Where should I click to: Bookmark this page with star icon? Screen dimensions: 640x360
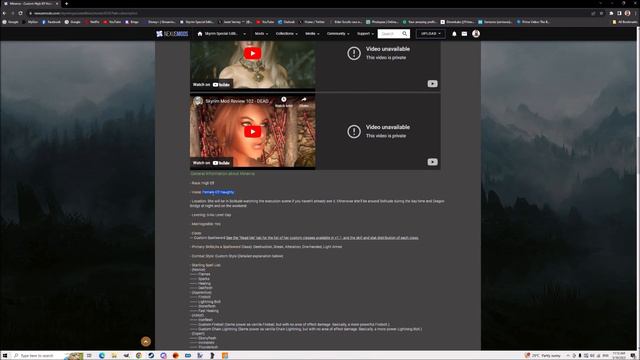pos(601,13)
